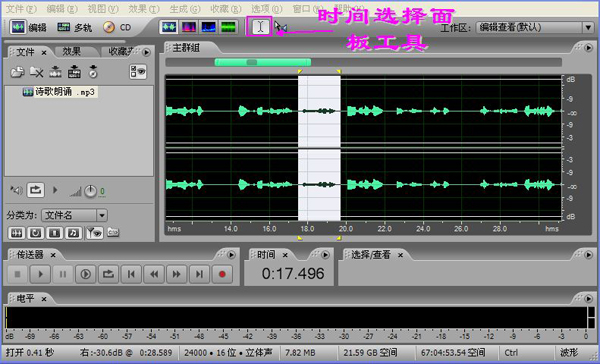Toggle the auto-play speaker icon

pyautogui.click(x=16, y=190)
